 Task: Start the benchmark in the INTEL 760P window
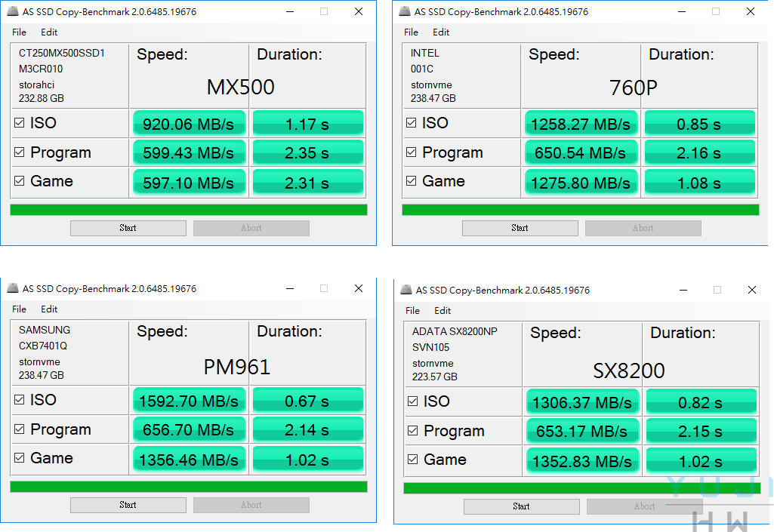520,228
